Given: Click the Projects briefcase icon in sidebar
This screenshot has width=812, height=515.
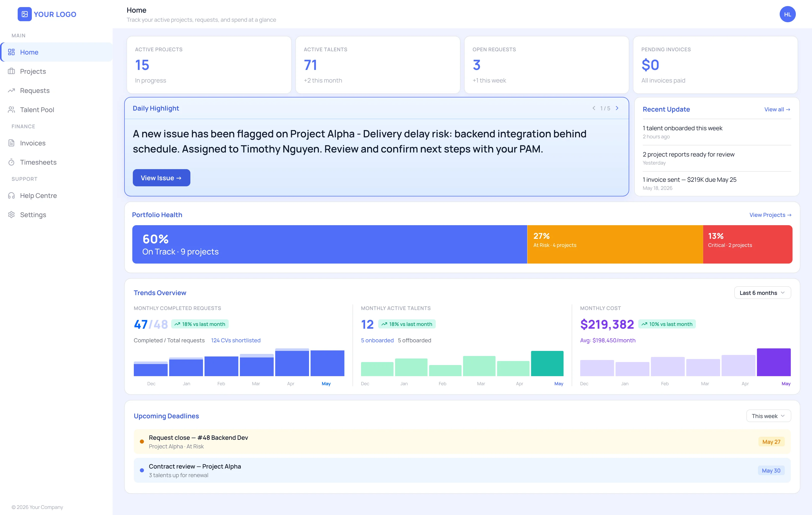Looking at the screenshot, I should 11,71.
